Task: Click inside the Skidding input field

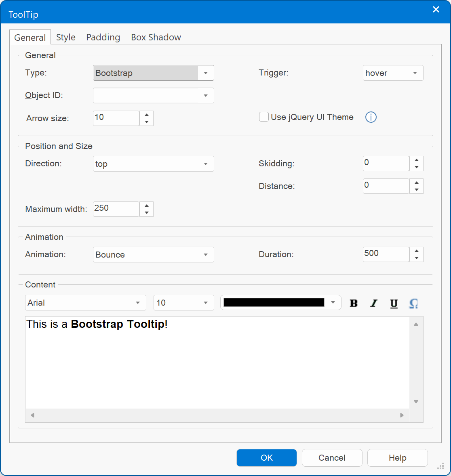Action: 386,164
